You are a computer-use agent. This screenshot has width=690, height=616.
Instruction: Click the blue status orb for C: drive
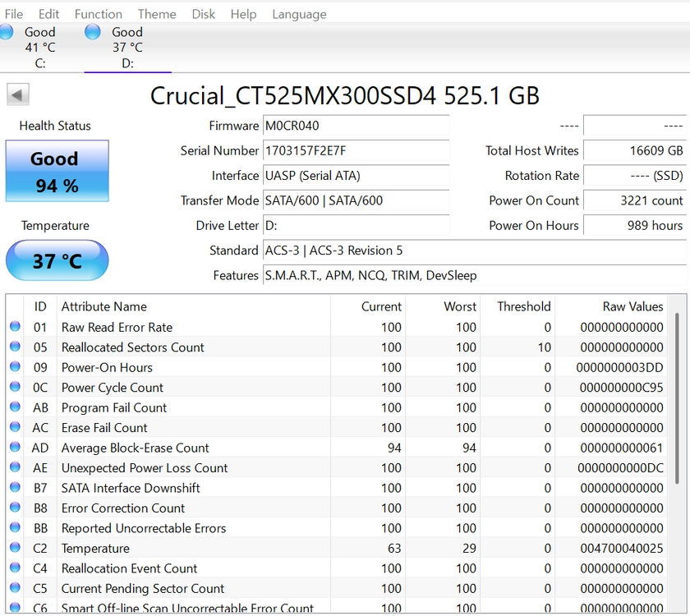point(6,32)
